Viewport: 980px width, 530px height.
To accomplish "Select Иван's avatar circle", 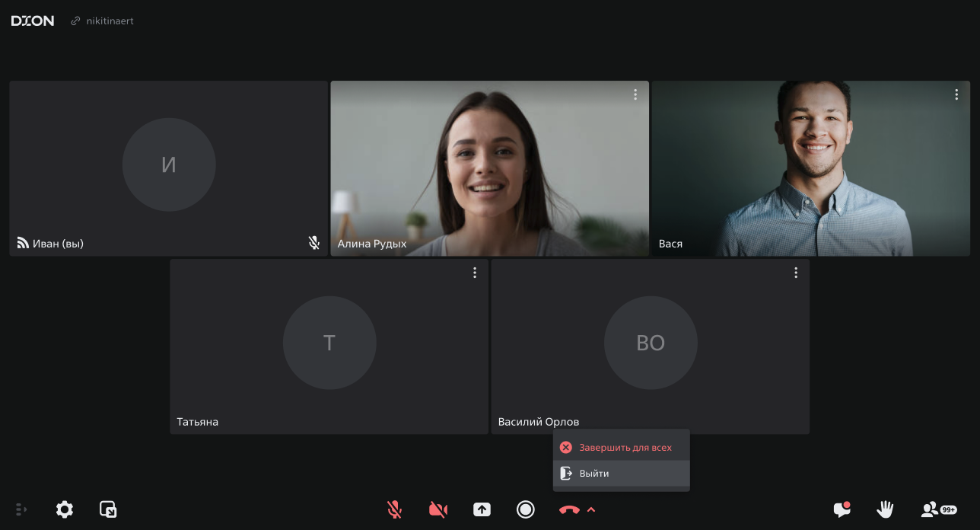I will point(169,164).
